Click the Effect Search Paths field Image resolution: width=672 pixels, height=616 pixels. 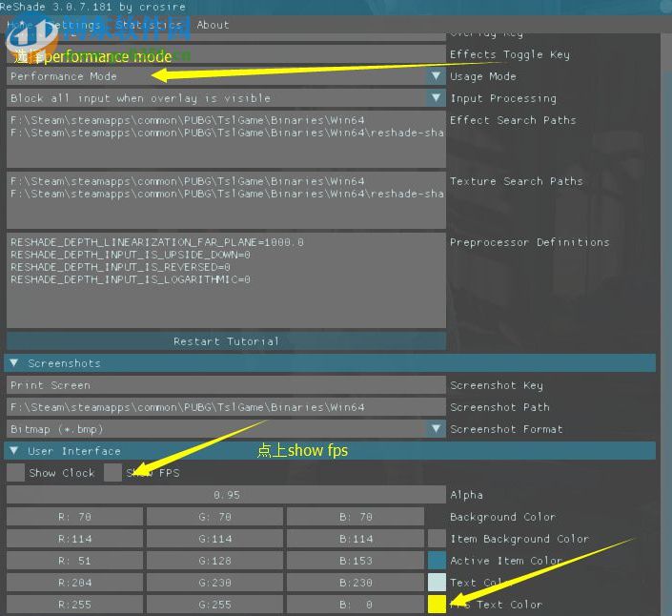click(226, 139)
